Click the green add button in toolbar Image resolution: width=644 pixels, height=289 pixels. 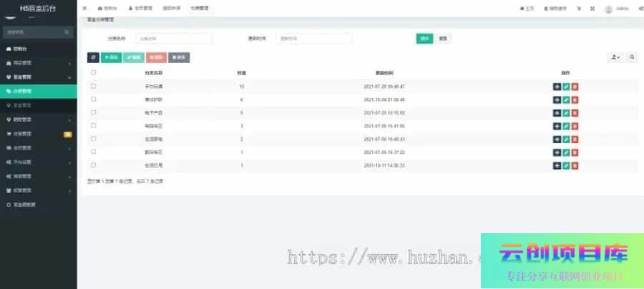[x=111, y=57]
